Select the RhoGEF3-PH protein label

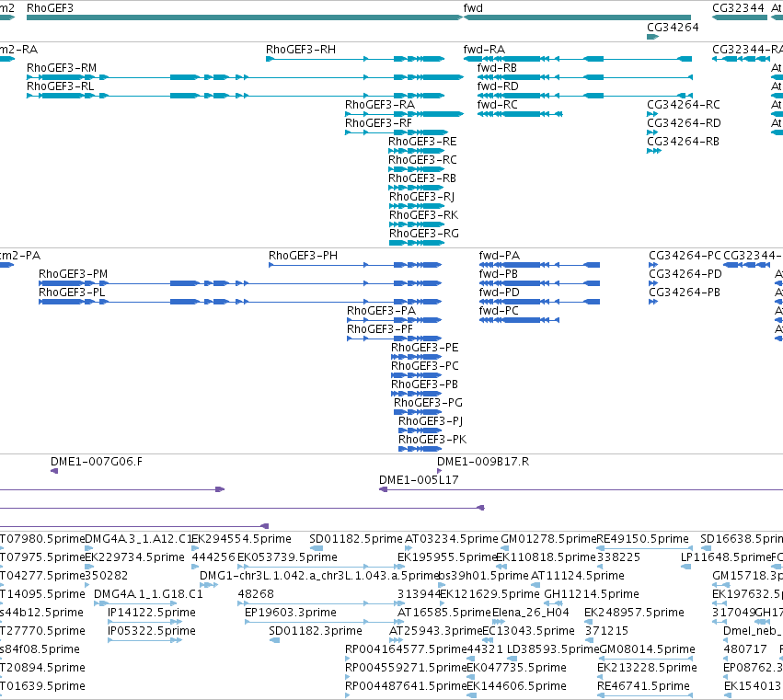click(303, 256)
